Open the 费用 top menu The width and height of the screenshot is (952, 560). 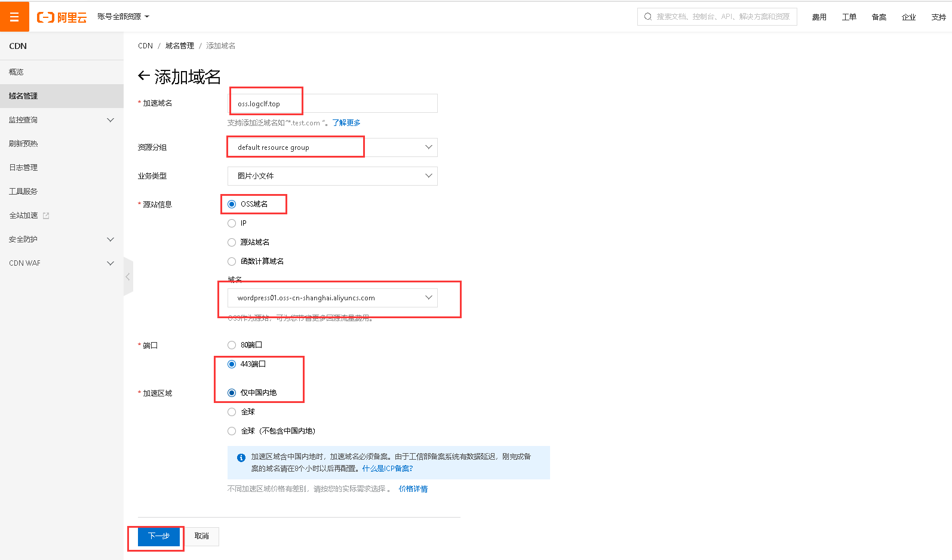coord(819,17)
